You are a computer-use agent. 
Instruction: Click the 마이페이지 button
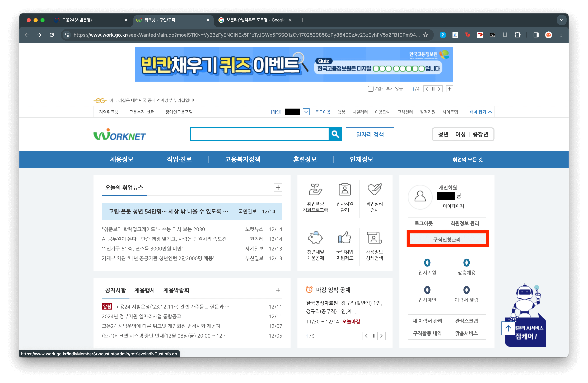tap(453, 206)
